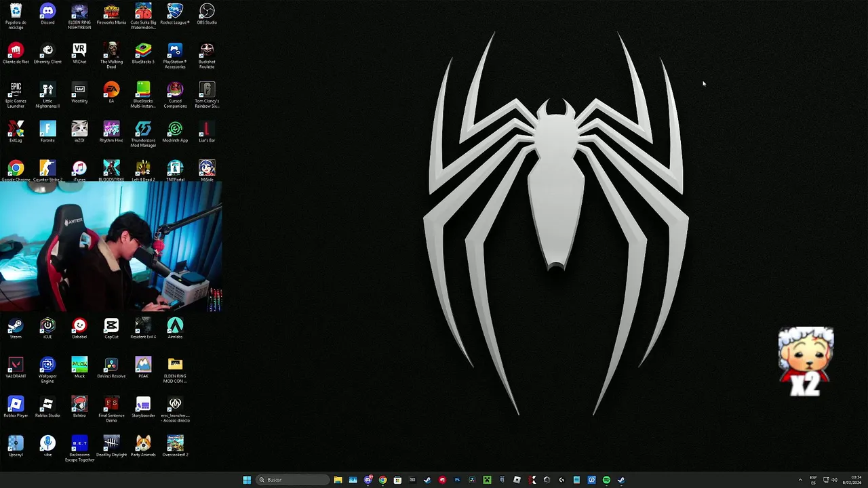
Task: Open OBS Studio desktop shortcut
Action: [x=207, y=14]
